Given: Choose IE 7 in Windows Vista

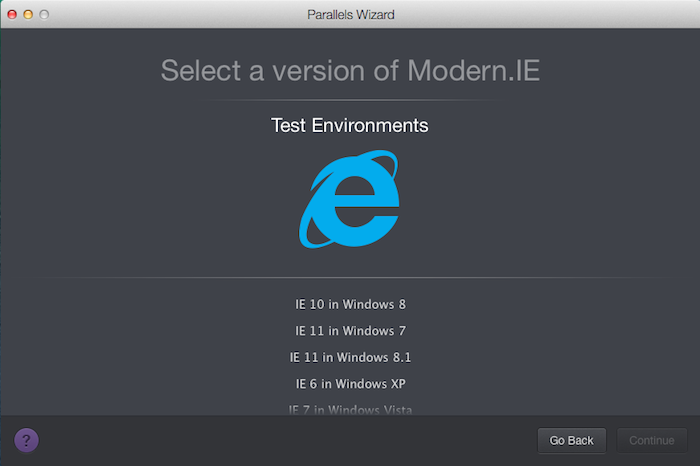Looking at the screenshot, I should coord(350,409).
